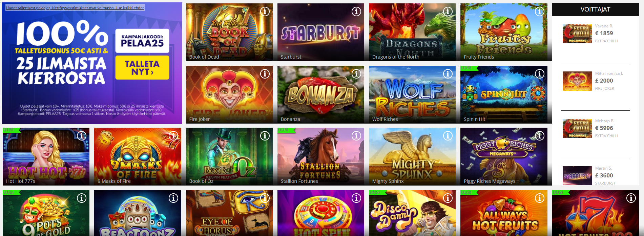Image resolution: width=644 pixels, height=236 pixels.
Task: Show info for Dragons of the North
Action: [x=448, y=12]
